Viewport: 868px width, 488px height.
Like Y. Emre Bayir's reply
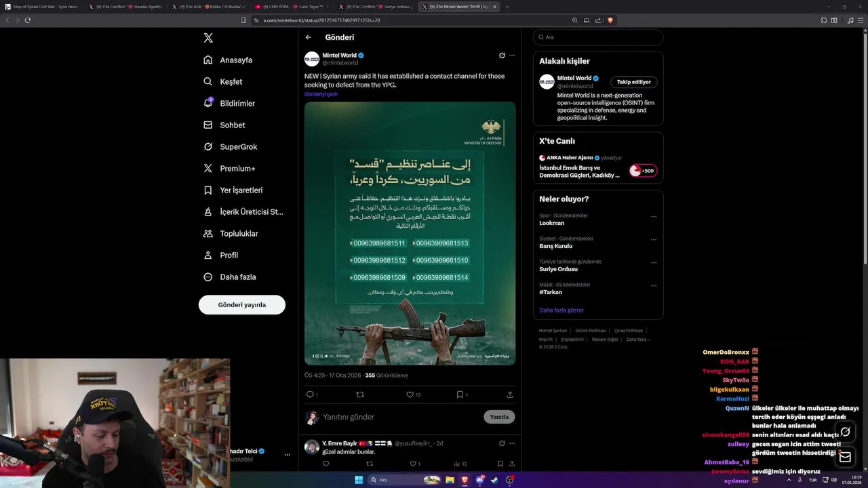(412, 464)
